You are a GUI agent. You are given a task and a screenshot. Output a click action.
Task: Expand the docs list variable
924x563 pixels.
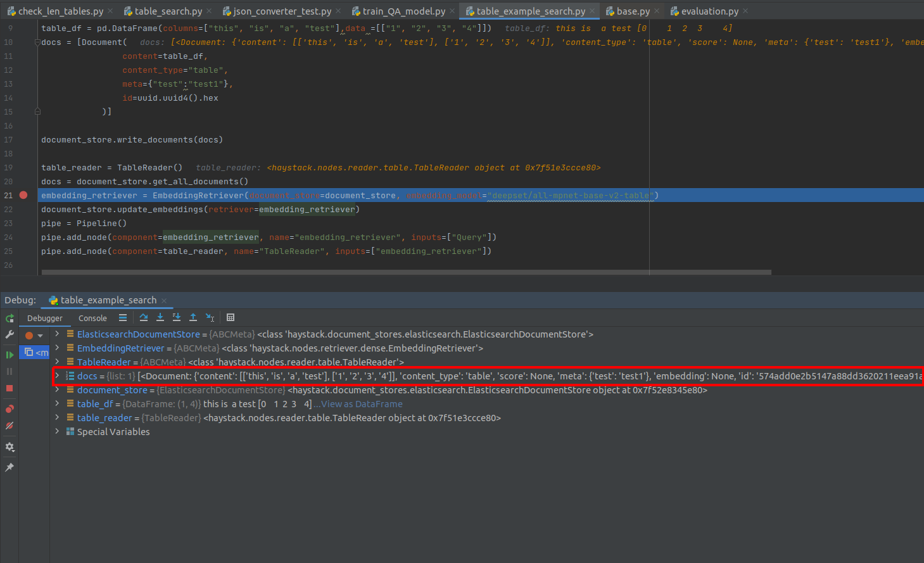coord(57,376)
